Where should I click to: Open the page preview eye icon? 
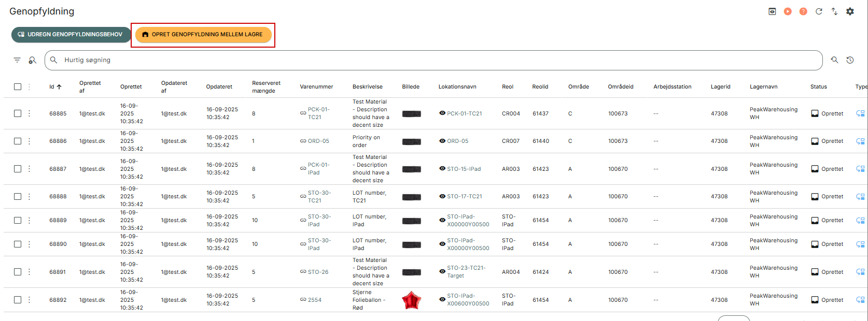click(772, 11)
